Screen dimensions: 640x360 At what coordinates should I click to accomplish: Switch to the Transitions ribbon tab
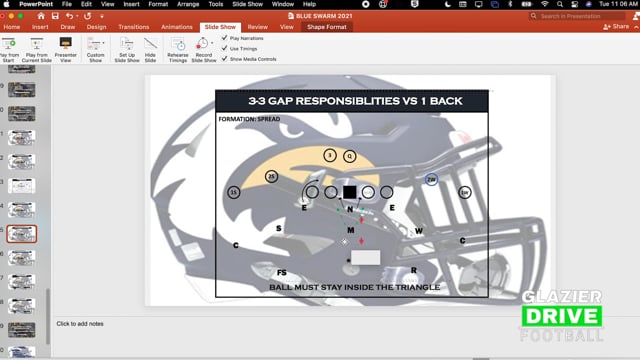pos(133,27)
